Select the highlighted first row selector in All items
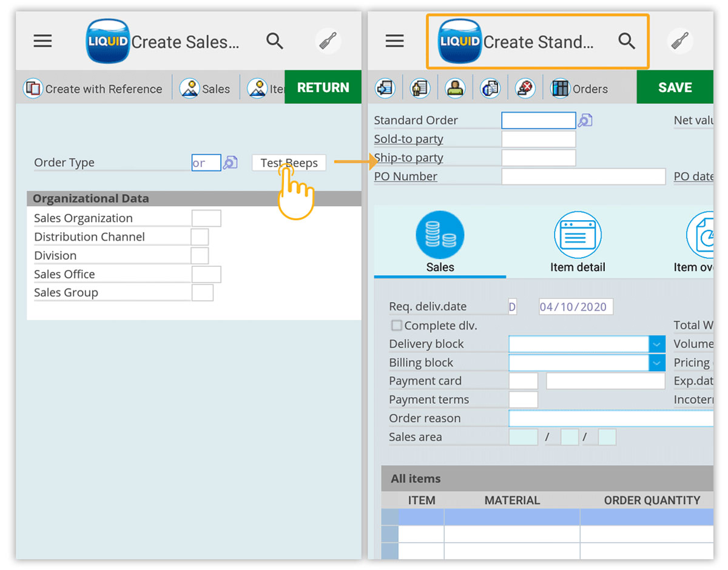 [x=389, y=517]
